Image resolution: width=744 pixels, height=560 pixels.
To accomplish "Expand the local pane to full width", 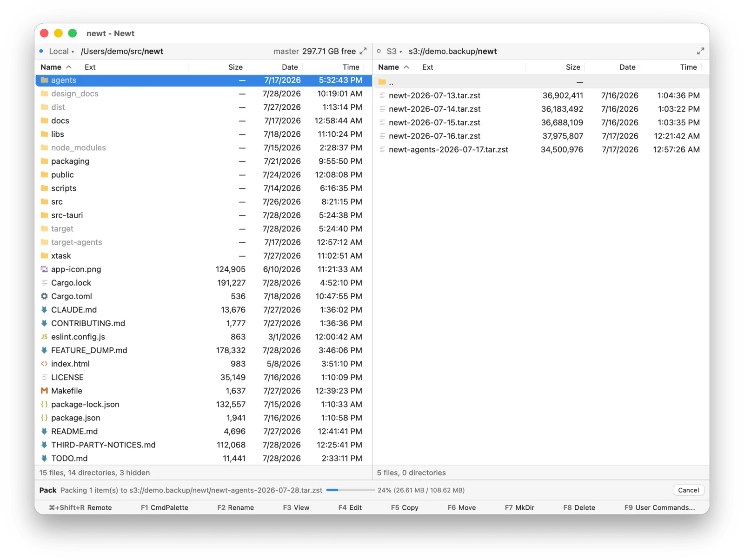I will [363, 51].
